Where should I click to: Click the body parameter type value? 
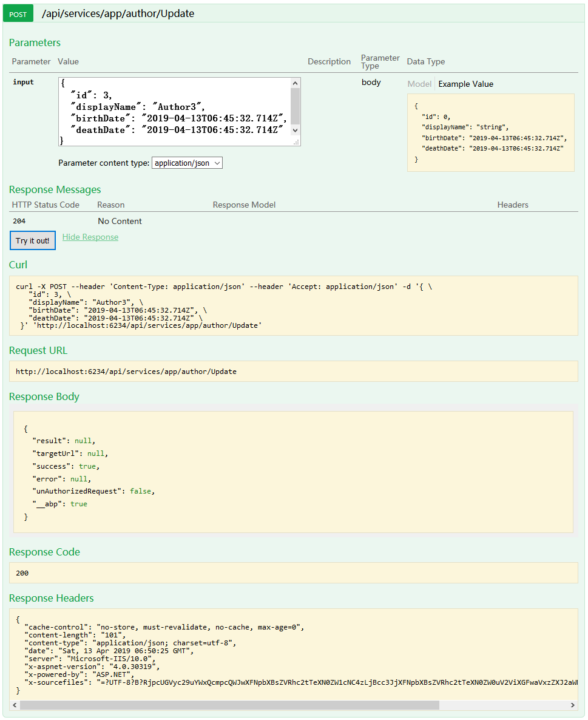click(371, 82)
